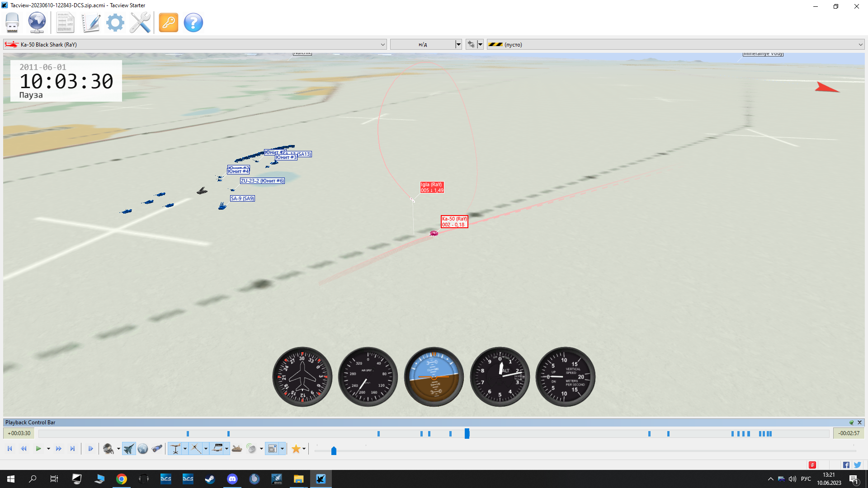The width and height of the screenshot is (868, 488).
Task: Open the file/USB drive toolbar icon
Action: pyautogui.click(x=12, y=23)
